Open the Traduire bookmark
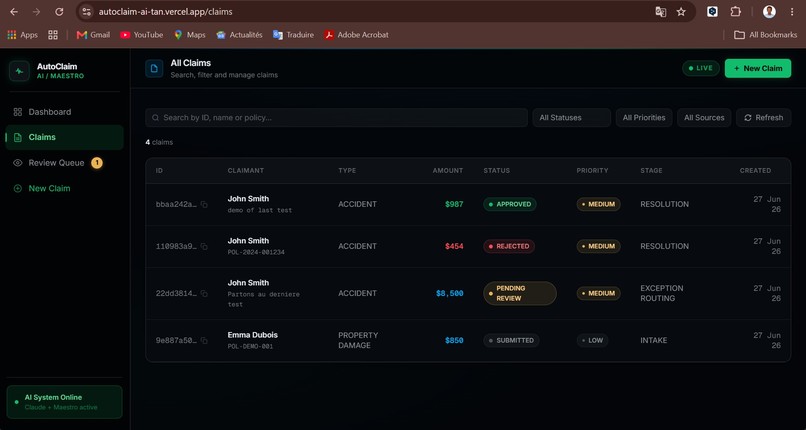This screenshot has width=806, height=430. tap(293, 35)
